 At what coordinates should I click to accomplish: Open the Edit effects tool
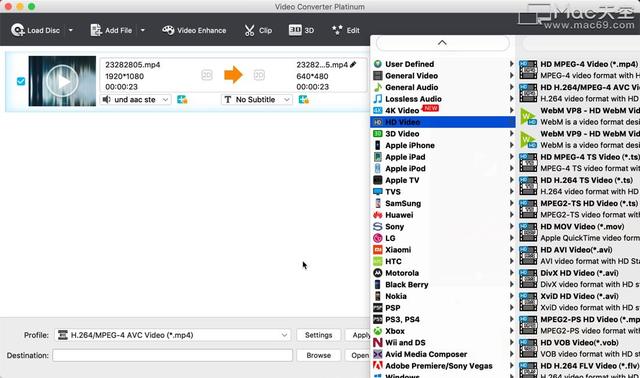(345, 30)
